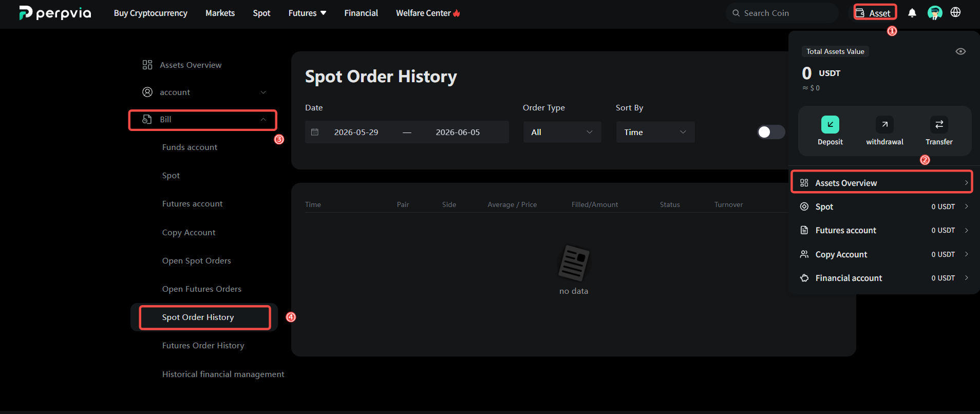980x414 pixels.
Task: Click the chevron on Financial account row
Action: (x=967, y=278)
